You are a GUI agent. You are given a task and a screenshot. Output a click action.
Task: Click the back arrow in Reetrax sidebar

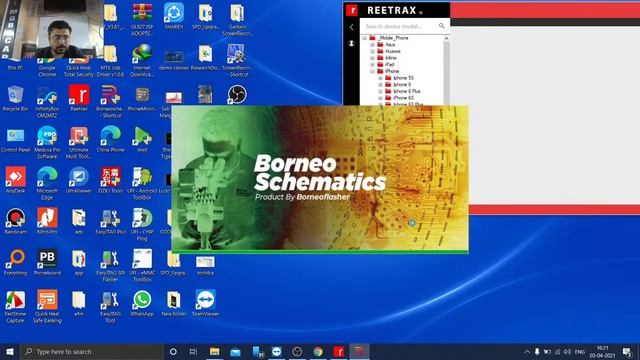coord(351,27)
